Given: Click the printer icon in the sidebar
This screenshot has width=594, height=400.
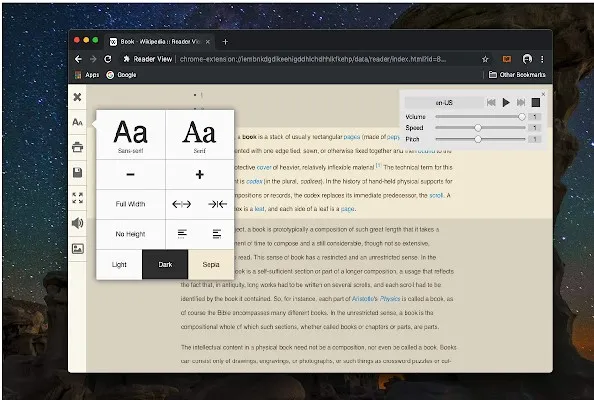Looking at the screenshot, I should (77, 147).
